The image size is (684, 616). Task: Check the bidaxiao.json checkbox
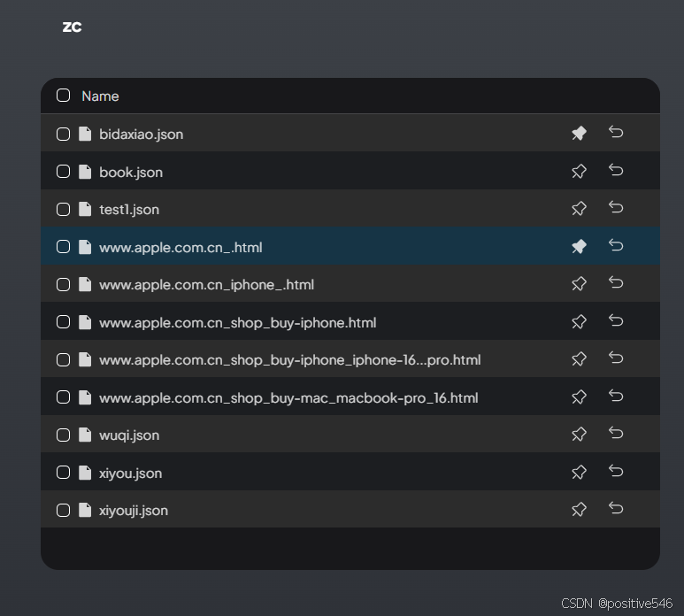click(x=63, y=134)
